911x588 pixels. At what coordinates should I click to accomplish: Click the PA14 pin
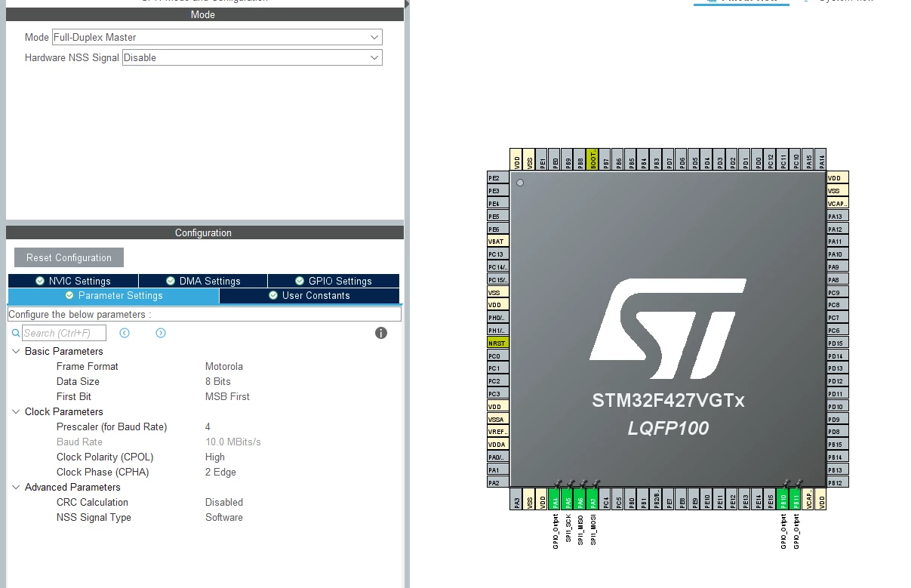(x=821, y=159)
